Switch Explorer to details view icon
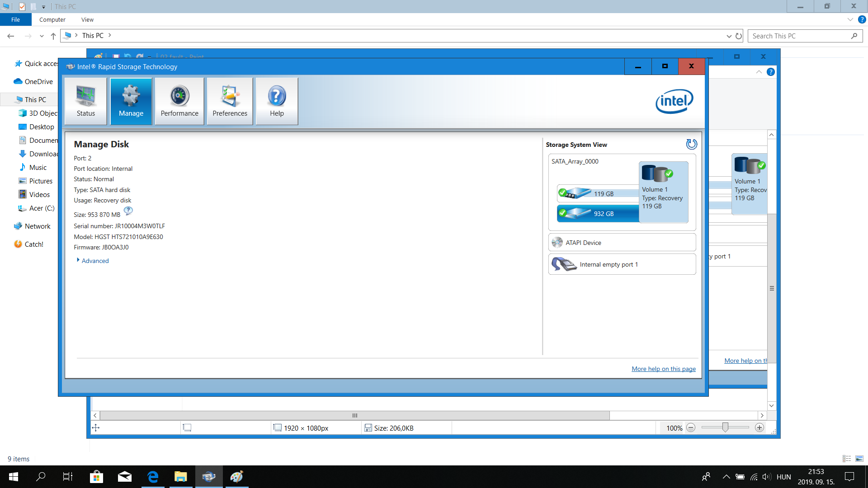Screen dimensions: 868x488 pyautogui.click(x=847, y=459)
